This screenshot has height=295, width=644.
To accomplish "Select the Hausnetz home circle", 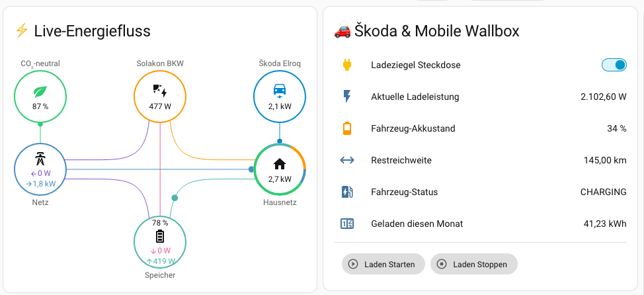I will tap(280, 169).
